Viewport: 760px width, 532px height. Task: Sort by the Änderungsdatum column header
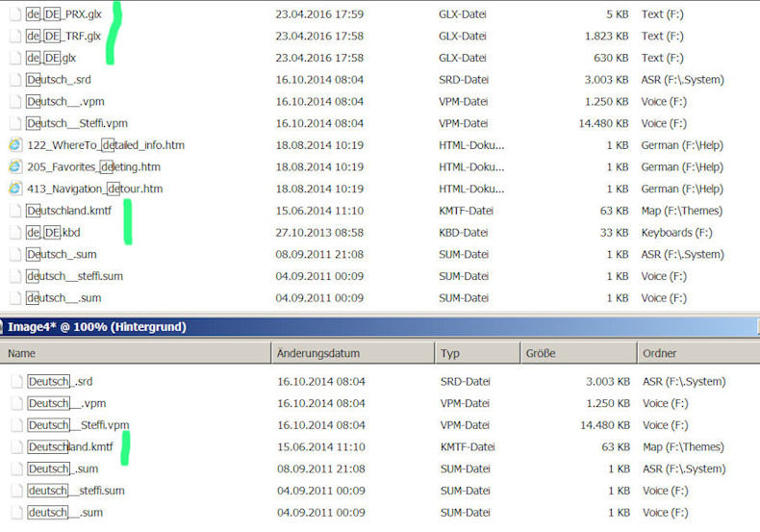click(353, 353)
